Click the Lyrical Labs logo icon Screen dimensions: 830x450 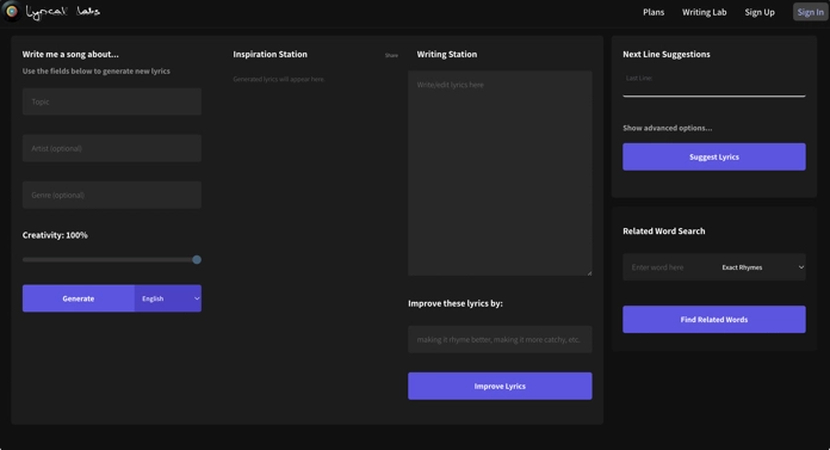point(11,12)
